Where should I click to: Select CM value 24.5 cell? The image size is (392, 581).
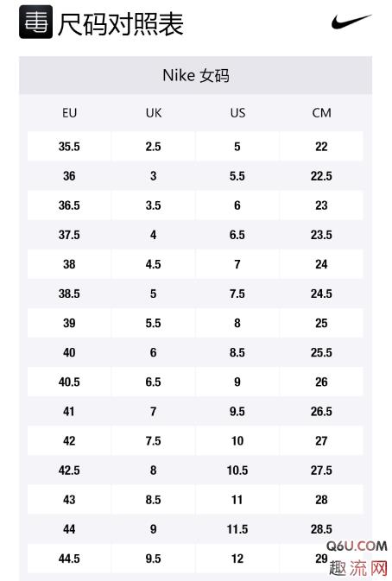click(x=321, y=294)
